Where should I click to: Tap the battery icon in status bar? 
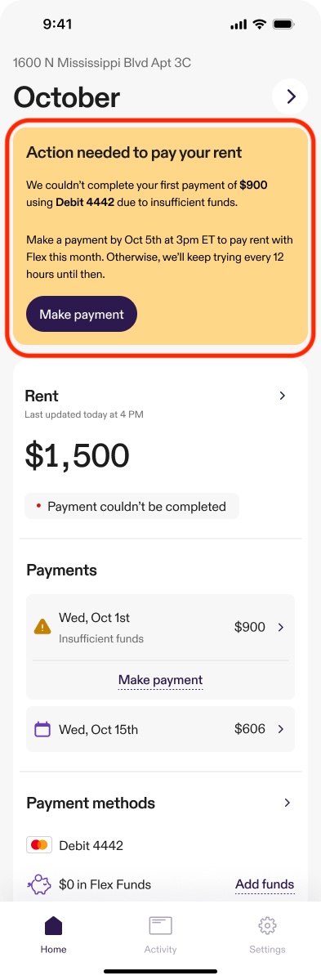click(x=283, y=25)
